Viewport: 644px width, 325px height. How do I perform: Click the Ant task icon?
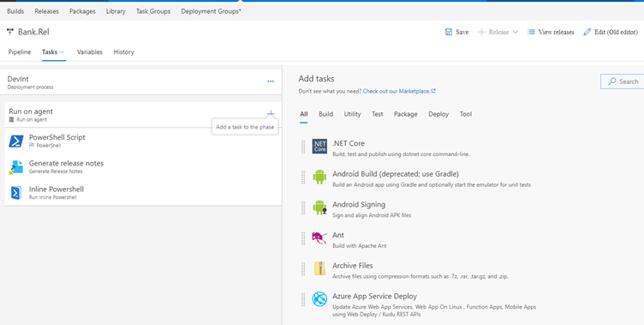point(319,238)
